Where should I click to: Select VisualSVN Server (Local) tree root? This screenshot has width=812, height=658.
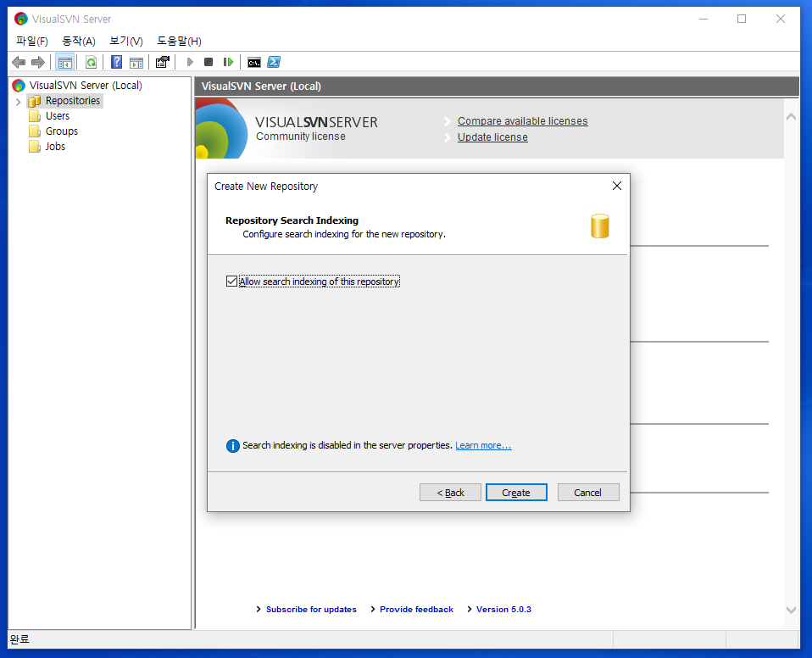86,85
